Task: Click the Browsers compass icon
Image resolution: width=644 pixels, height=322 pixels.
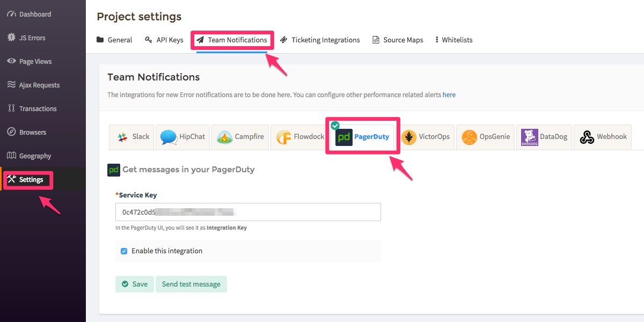Action: click(x=11, y=132)
